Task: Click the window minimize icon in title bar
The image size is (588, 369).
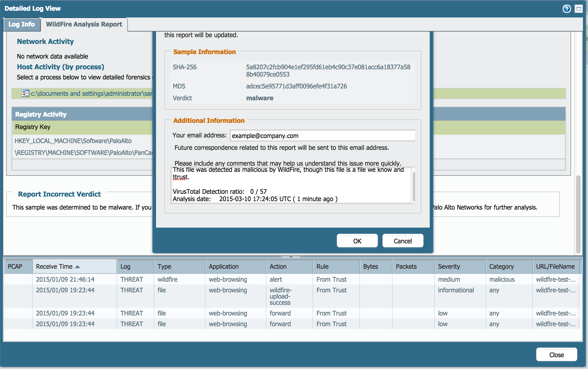Action: point(578,9)
